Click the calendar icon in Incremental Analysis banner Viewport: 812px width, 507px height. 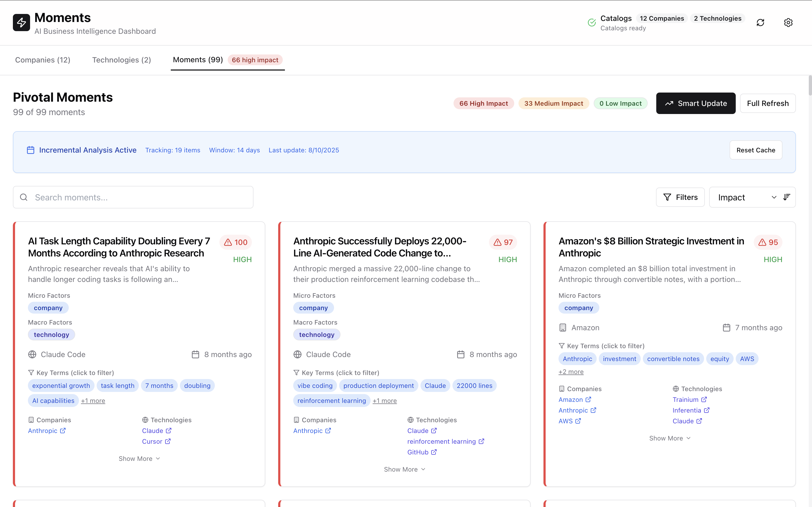[30, 150]
